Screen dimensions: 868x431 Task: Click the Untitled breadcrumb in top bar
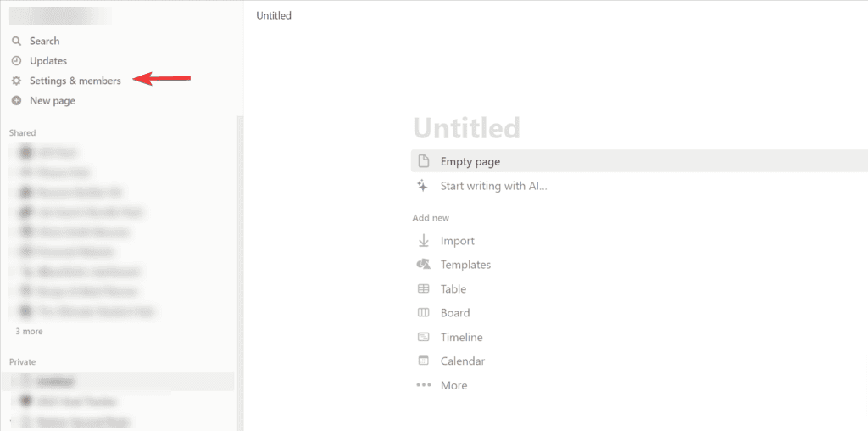[274, 15]
